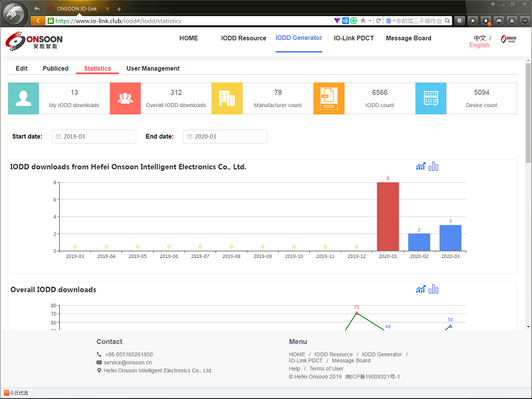Switch to the Publiced tab

point(55,68)
